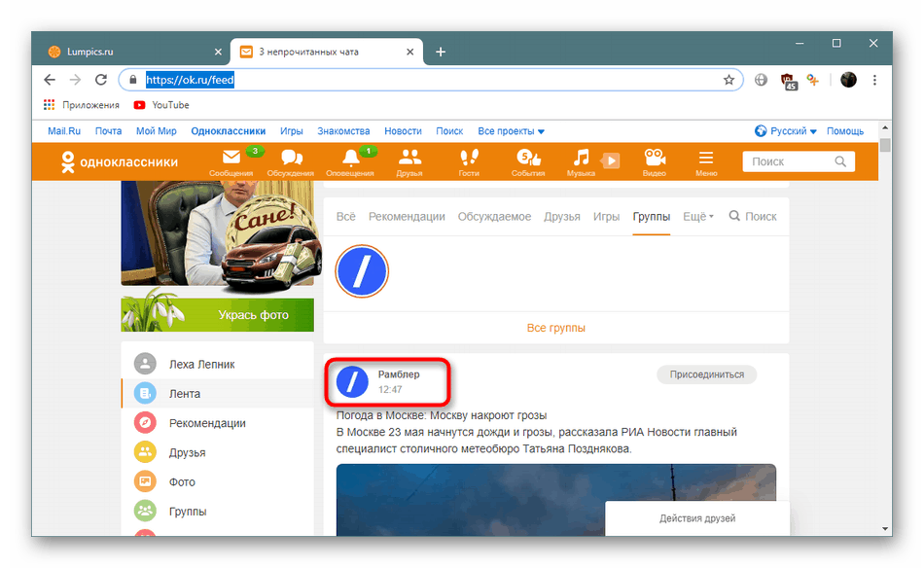The width and height of the screenshot is (924, 568).
Task: Open Приложения apps grid in bookmarks bar
Action: [82, 105]
